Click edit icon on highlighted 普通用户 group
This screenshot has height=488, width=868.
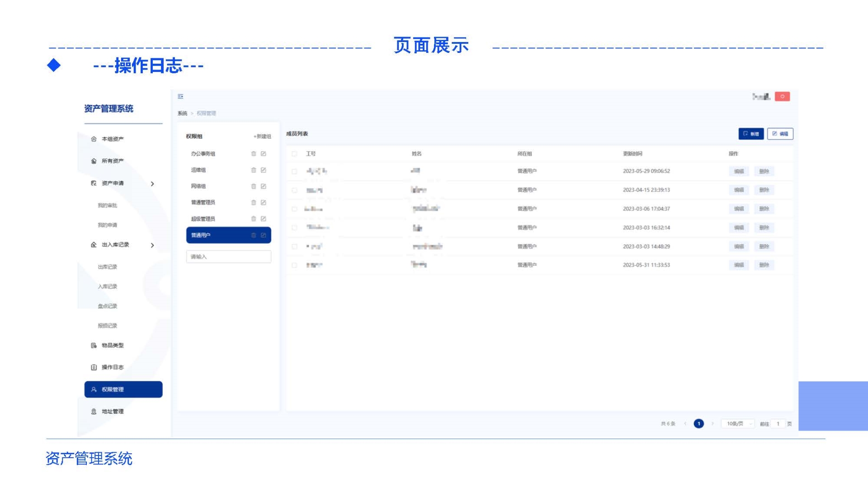coord(263,235)
